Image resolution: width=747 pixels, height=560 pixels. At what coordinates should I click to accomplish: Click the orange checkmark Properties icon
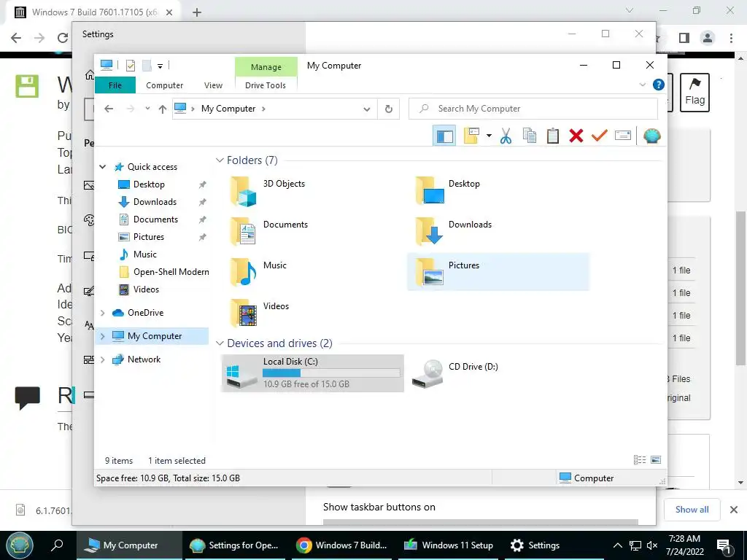[600, 136]
